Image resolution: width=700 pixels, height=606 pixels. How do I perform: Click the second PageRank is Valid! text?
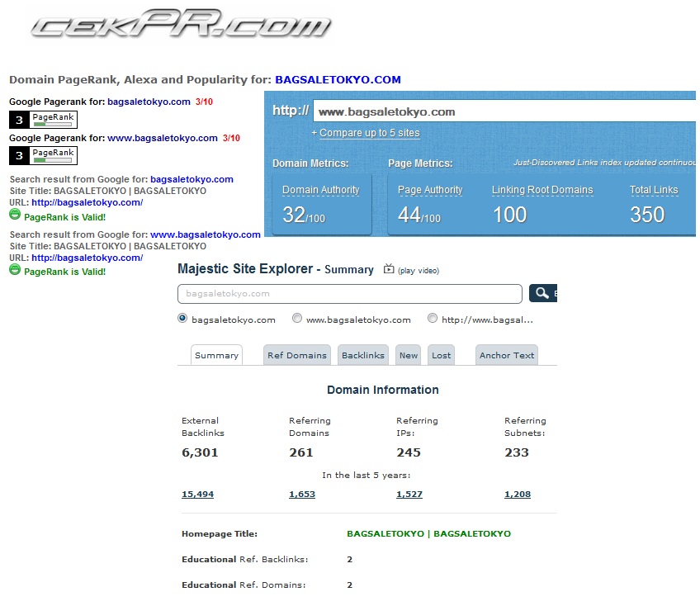point(64,272)
